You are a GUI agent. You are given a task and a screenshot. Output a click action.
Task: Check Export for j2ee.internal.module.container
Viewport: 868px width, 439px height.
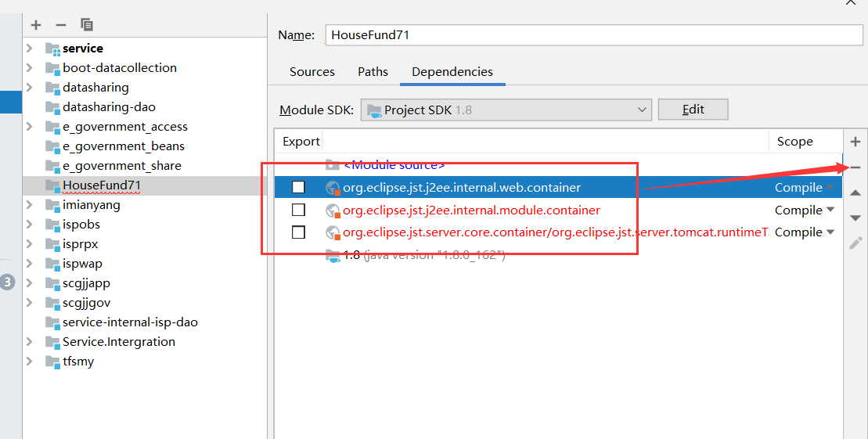click(x=298, y=210)
